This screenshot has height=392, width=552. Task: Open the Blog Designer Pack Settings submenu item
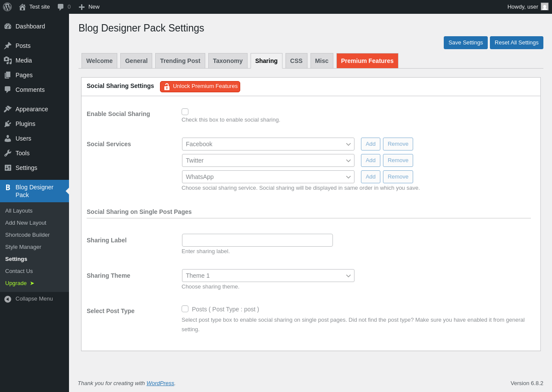pos(16,259)
